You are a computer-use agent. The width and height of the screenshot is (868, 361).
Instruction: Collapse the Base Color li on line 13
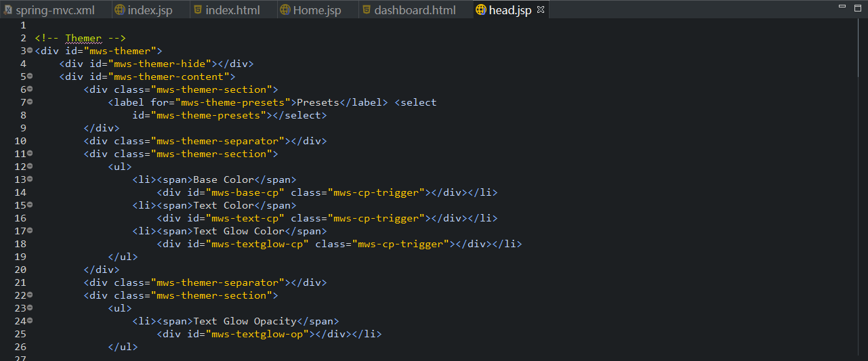[30, 179]
